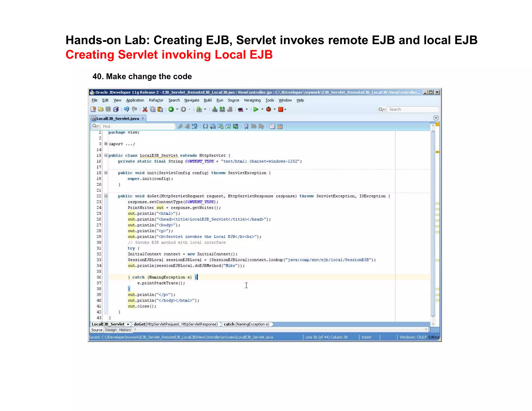Click the last icon on the editor toolbar
Viewport: 532px width, 411px height.
click(x=280, y=126)
